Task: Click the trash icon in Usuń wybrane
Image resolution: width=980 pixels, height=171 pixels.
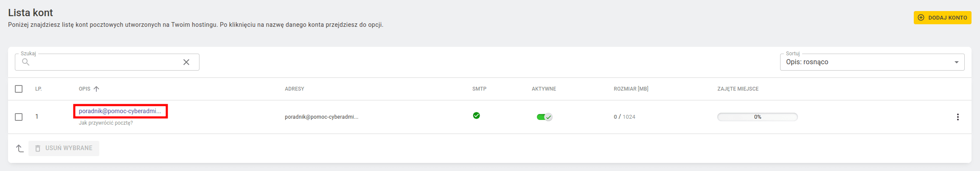Action: coord(38,148)
